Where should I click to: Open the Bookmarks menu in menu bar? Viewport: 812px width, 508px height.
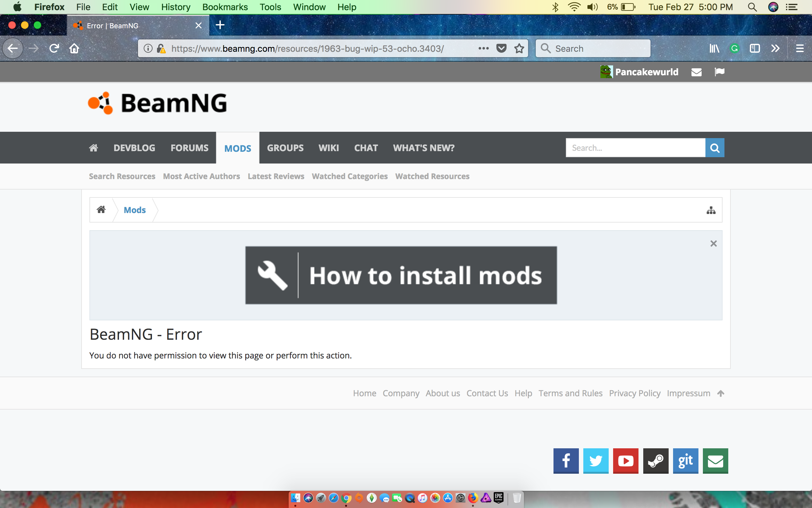tap(225, 7)
